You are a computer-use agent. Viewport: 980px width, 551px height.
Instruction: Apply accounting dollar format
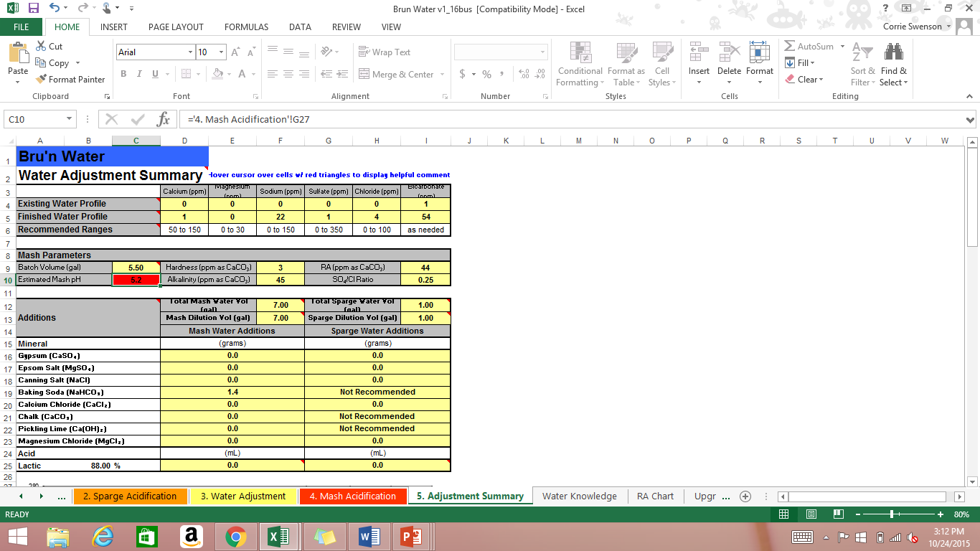pyautogui.click(x=463, y=74)
